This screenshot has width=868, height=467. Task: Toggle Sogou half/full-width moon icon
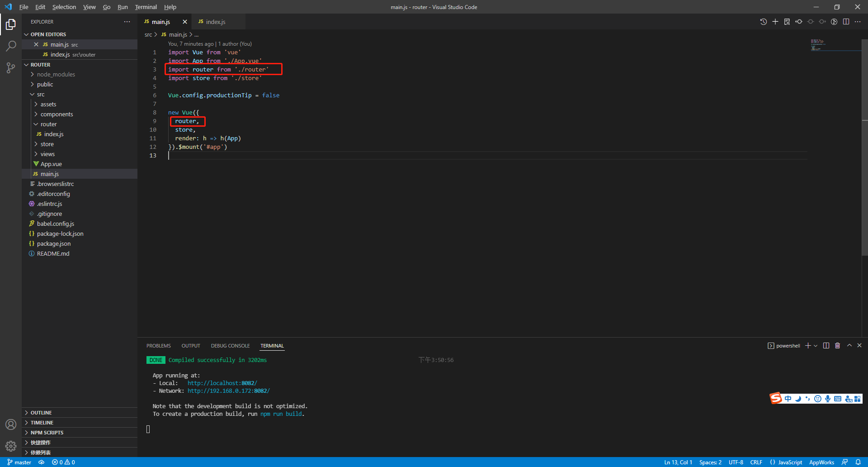[x=798, y=399]
